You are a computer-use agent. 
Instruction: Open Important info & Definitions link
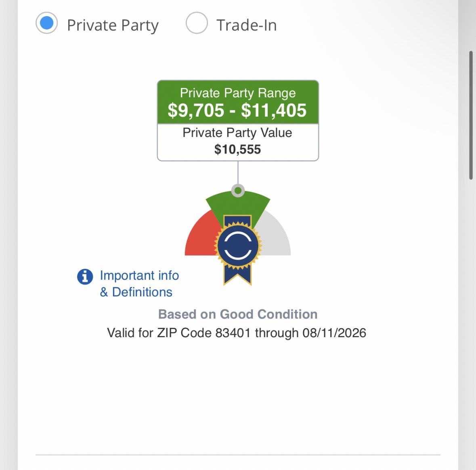point(139,283)
